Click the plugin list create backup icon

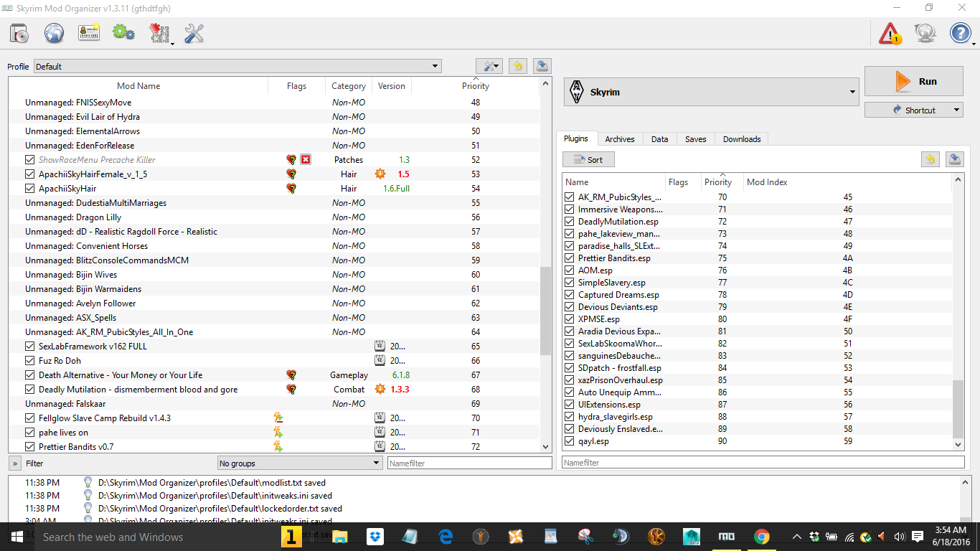955,159
